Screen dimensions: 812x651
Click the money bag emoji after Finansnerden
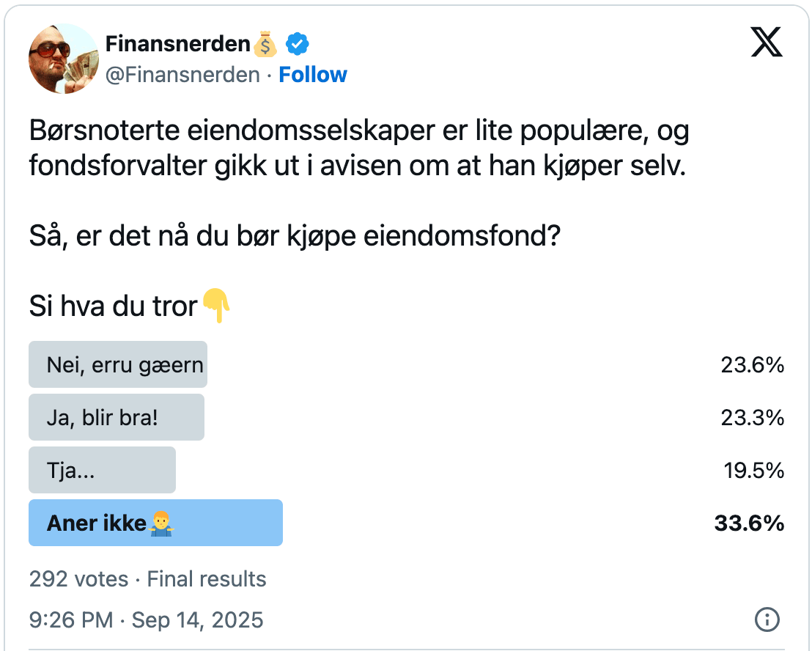click(x=265, y=45)
